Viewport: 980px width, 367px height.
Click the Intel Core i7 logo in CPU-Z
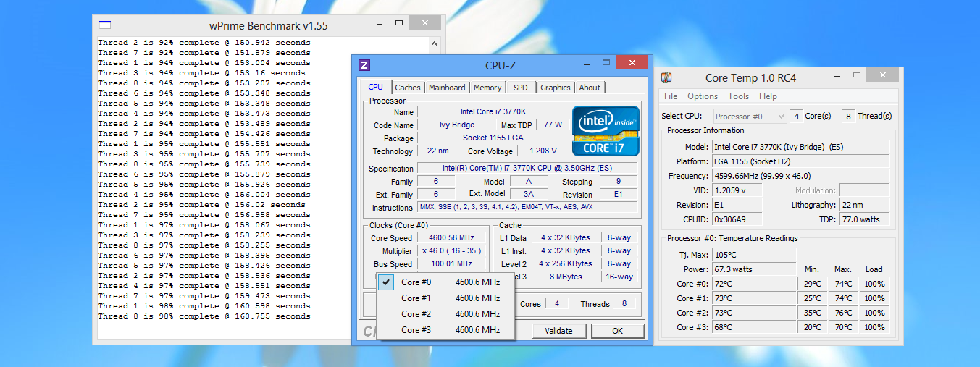pos(606,130)
